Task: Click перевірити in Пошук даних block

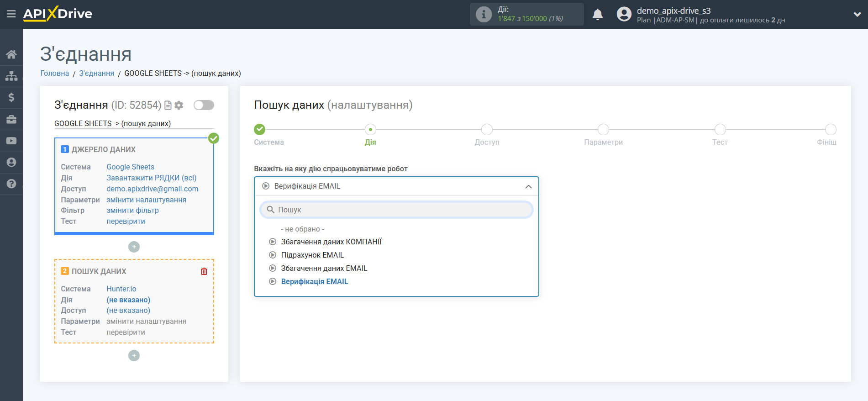Action: click(x=126, y=332)
